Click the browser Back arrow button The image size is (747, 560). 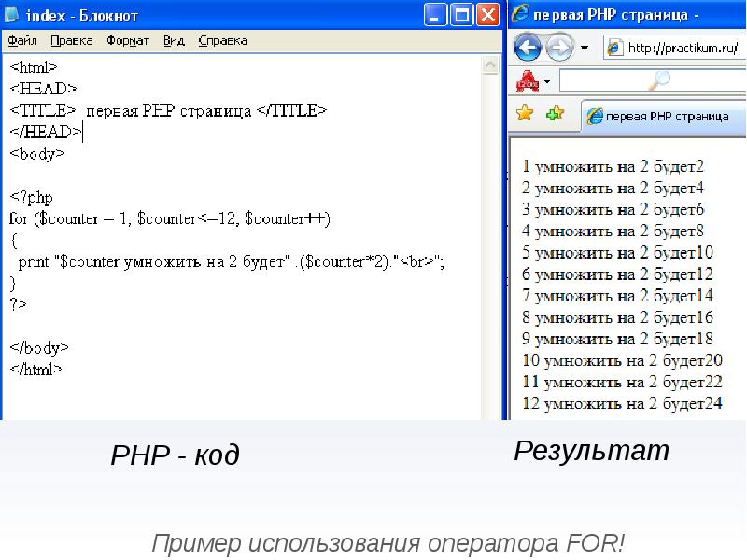(528, 47)
